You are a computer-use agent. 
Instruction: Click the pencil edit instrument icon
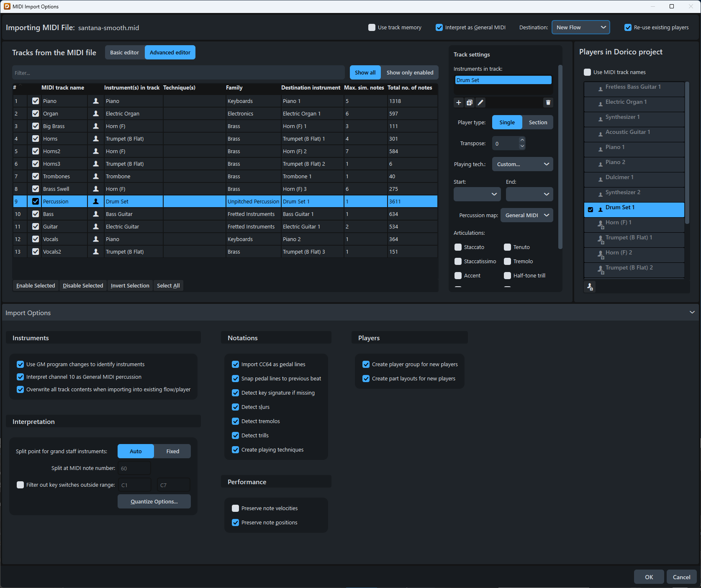click(x=480, y=103)
